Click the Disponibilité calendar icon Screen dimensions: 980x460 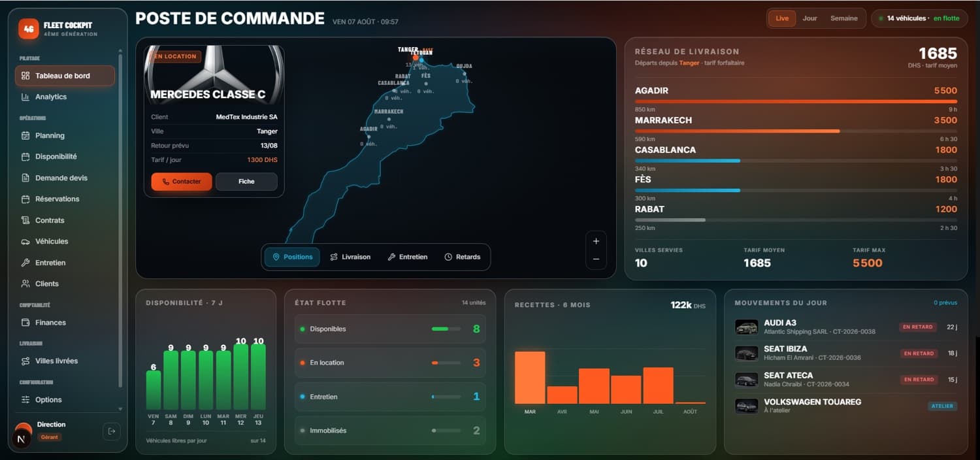25,157
